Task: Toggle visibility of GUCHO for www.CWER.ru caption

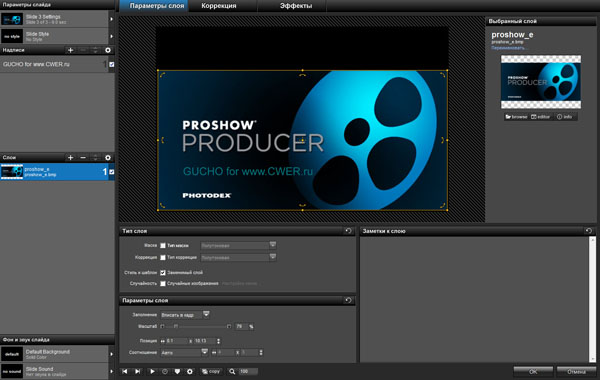Action: [x=112, y=65]
